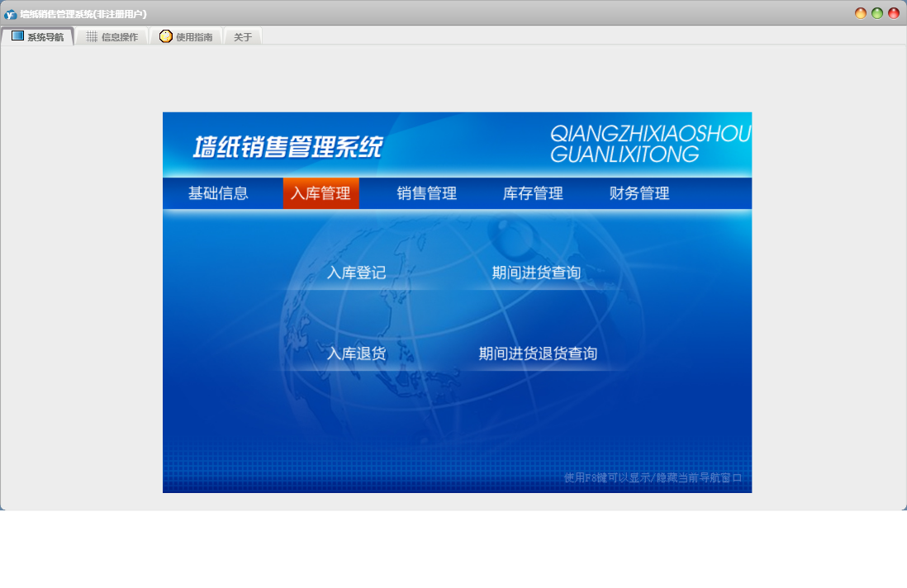907x588 pixels.
Task: Click the orange minimize window button
Action: point(861,13)
